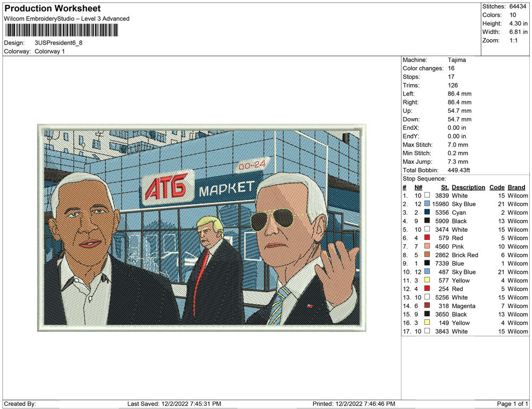Click the 'St.' column header
The width and height of the screenshot is (532, 409).
click(x=445, y=187)
